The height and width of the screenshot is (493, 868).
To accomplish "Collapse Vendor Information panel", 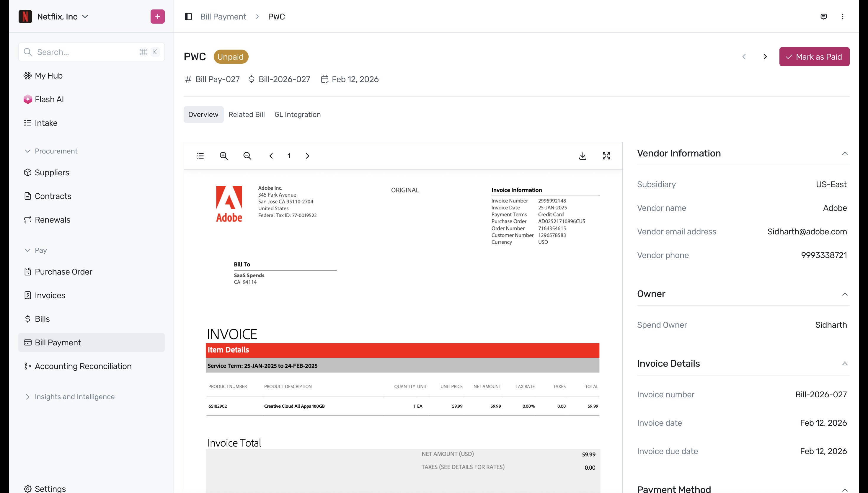I will pyautogui.click(x=845, y=154).
